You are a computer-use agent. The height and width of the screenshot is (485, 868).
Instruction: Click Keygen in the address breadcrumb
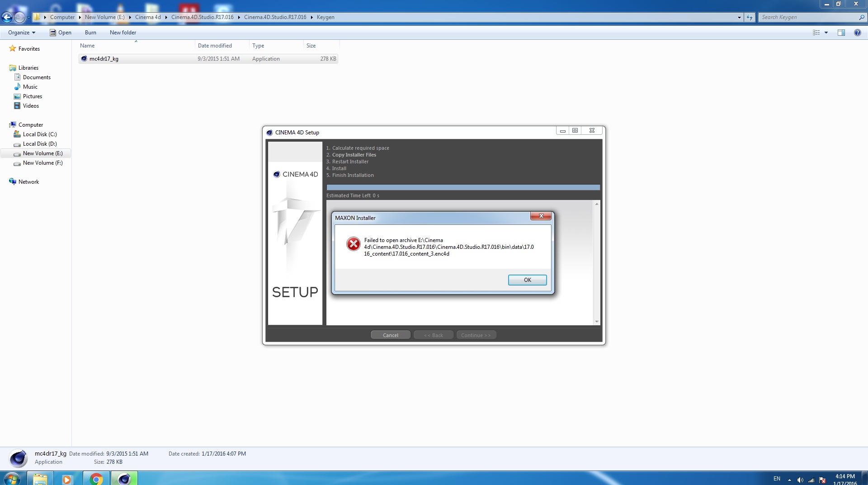(x=325, y=17)
